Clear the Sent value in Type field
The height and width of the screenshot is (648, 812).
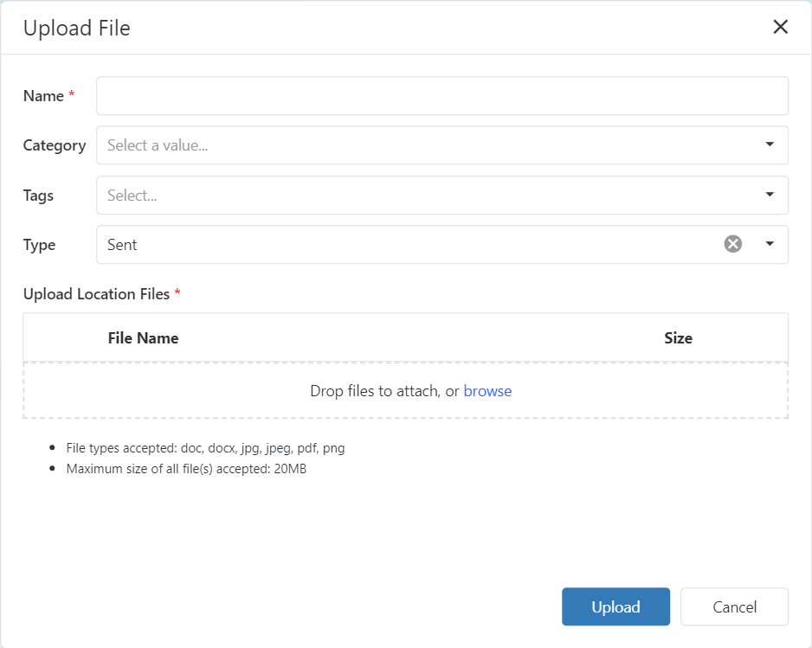(732, 244)
